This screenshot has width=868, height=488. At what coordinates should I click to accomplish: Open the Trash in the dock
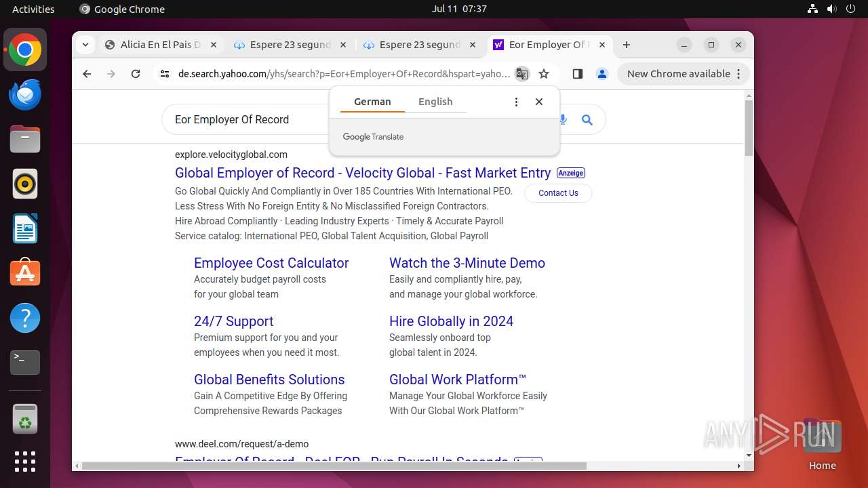pos(25,419)
